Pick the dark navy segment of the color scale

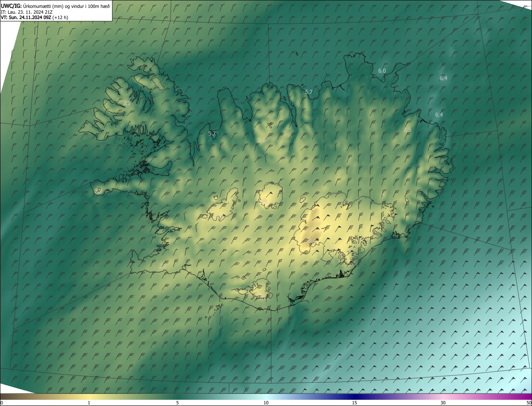point(355,396)
